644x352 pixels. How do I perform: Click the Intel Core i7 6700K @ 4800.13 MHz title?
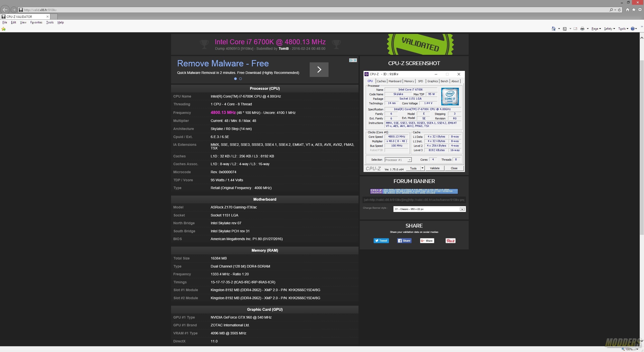(x=270, y=42)
